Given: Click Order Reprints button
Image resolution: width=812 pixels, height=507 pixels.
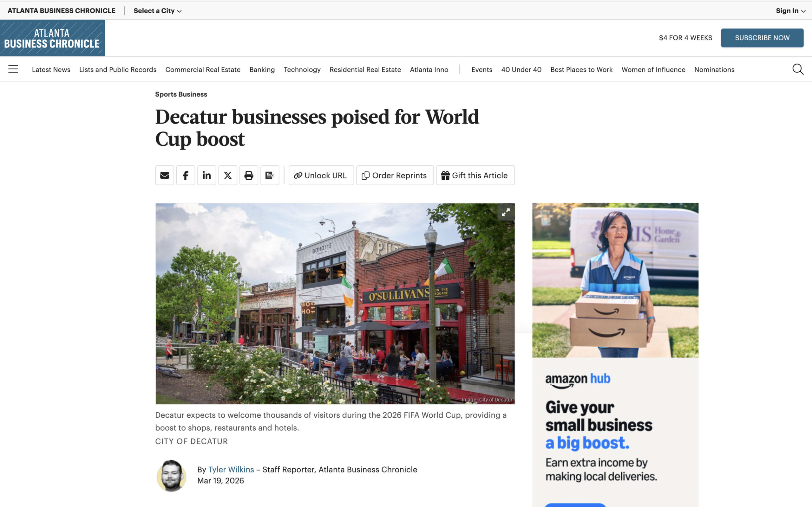Looking at the screenshot, I should [395, 175].
